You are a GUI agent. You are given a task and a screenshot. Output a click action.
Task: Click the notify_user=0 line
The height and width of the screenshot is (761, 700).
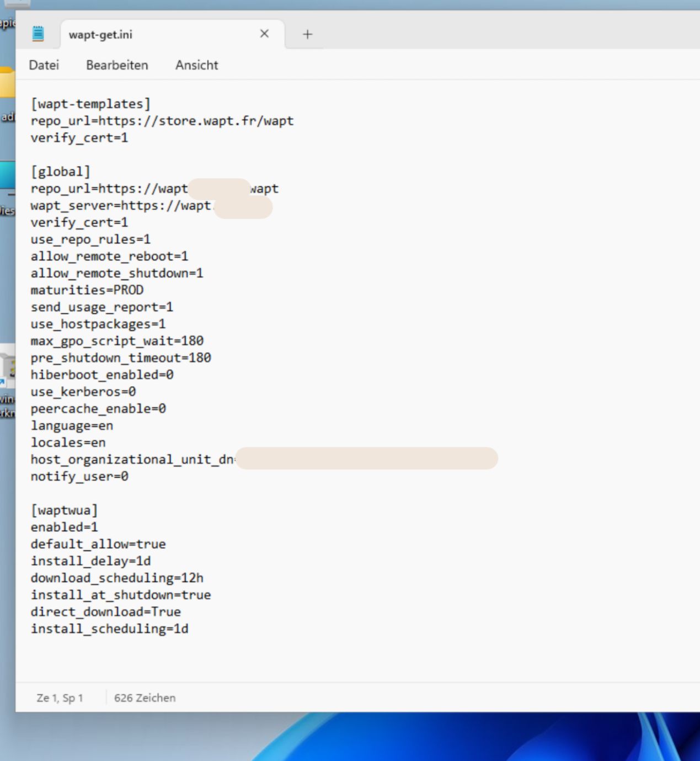79,476
